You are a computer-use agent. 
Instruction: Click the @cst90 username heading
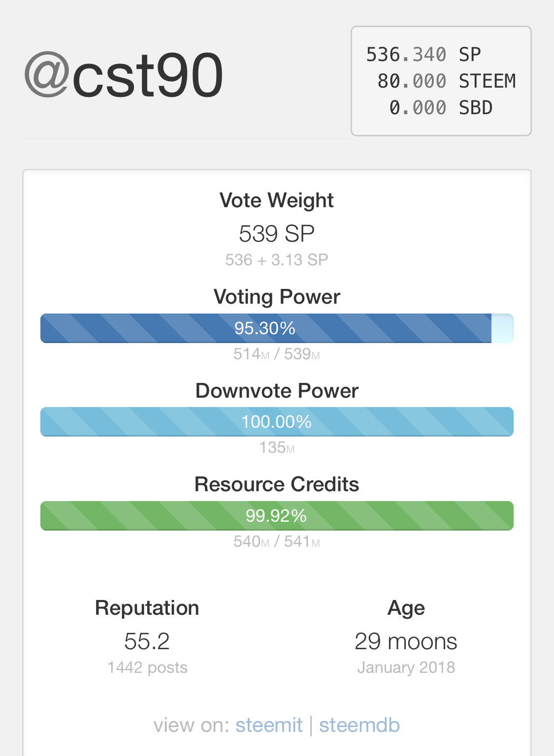coord(124,76)
